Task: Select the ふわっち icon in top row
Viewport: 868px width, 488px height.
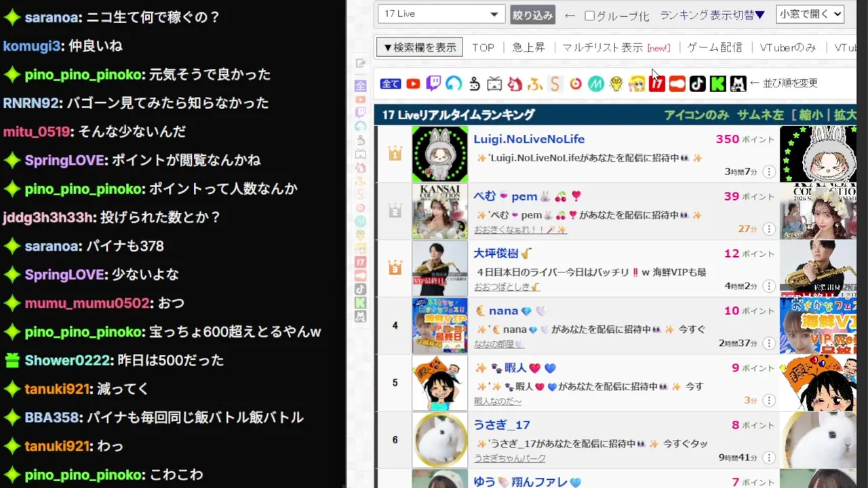Action: pyautogui.click(x=536, y=84)
